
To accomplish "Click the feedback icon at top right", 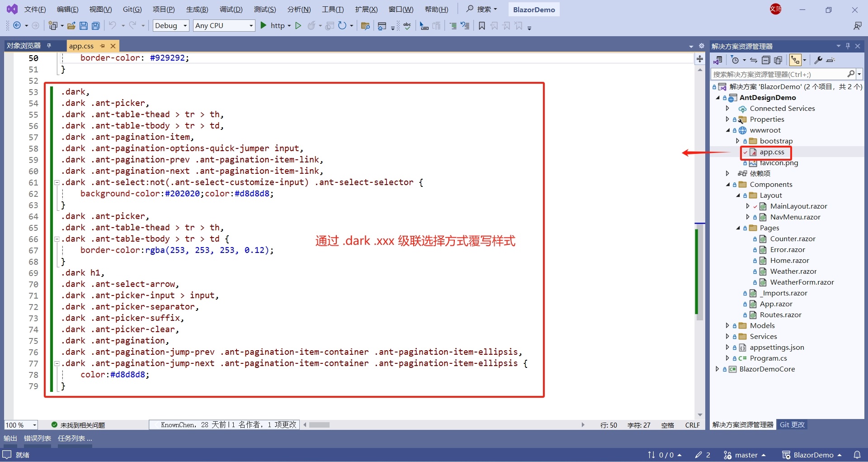I will (x=857, y=26).
